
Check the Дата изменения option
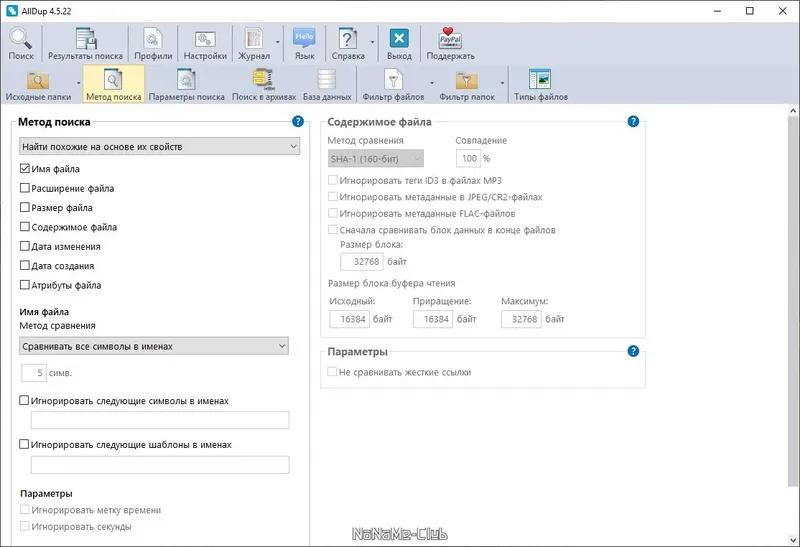pos(24,246)
